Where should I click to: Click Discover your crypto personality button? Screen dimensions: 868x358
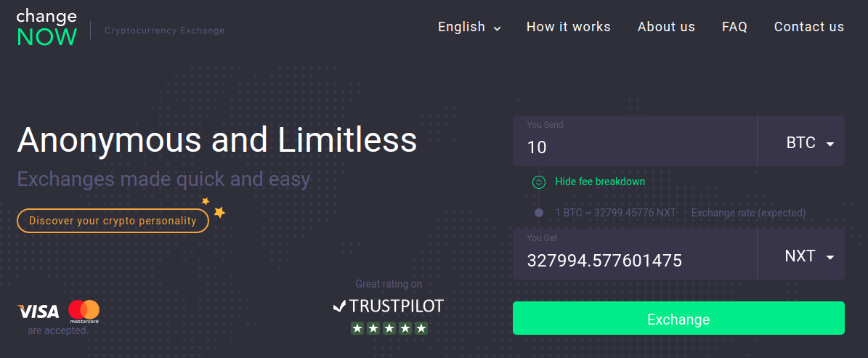pos(113,221)
